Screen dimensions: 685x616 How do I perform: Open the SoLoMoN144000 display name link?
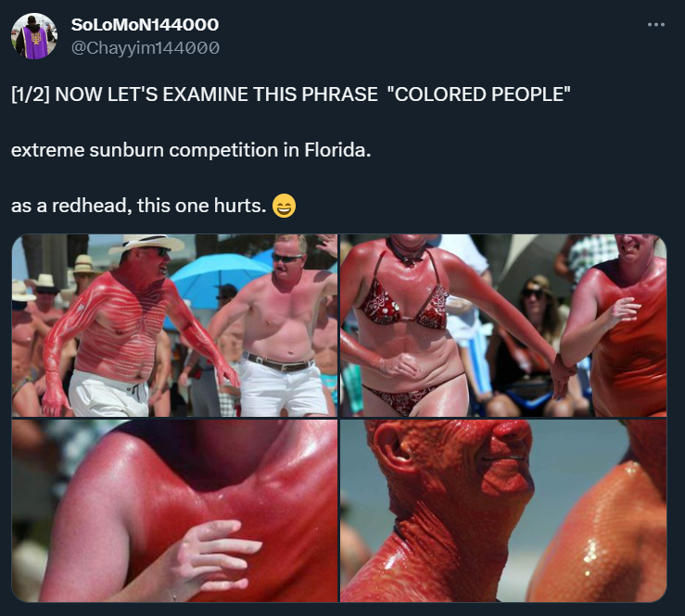click(145, 24)
